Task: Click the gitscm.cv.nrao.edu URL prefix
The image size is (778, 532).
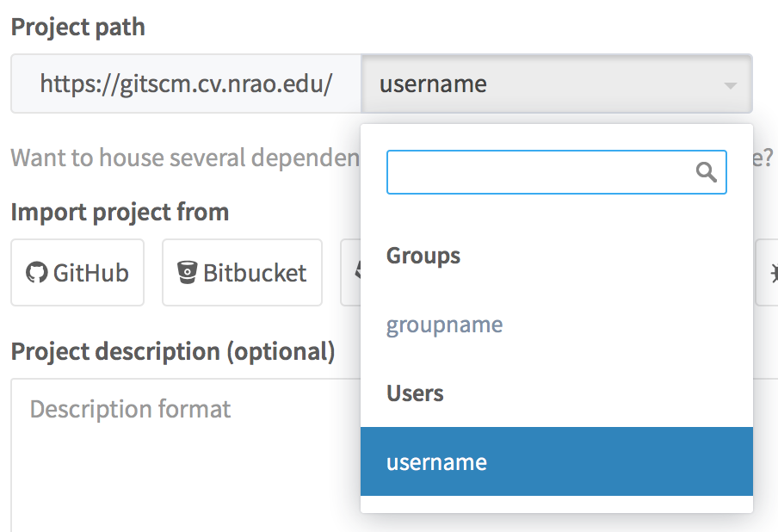Action: [x=186, y=84]
